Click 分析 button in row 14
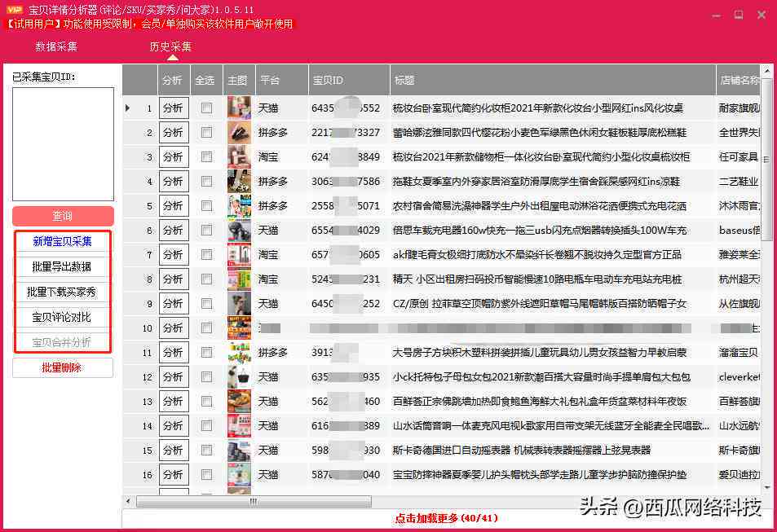 pos(174,426)
